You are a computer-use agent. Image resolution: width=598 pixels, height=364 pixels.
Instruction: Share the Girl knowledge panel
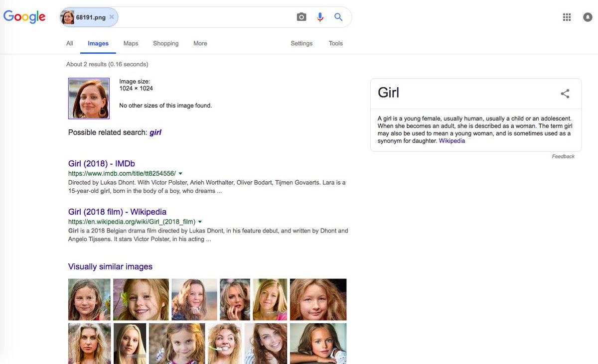click(x=565, y=94)
